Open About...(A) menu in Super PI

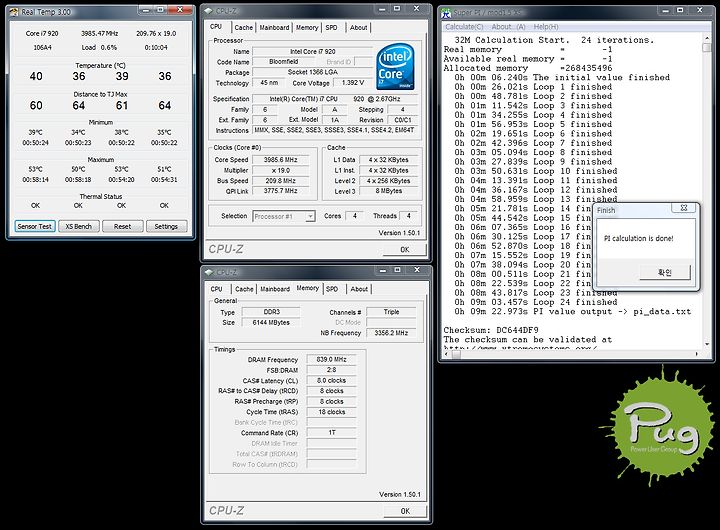(x=508, y=27)
